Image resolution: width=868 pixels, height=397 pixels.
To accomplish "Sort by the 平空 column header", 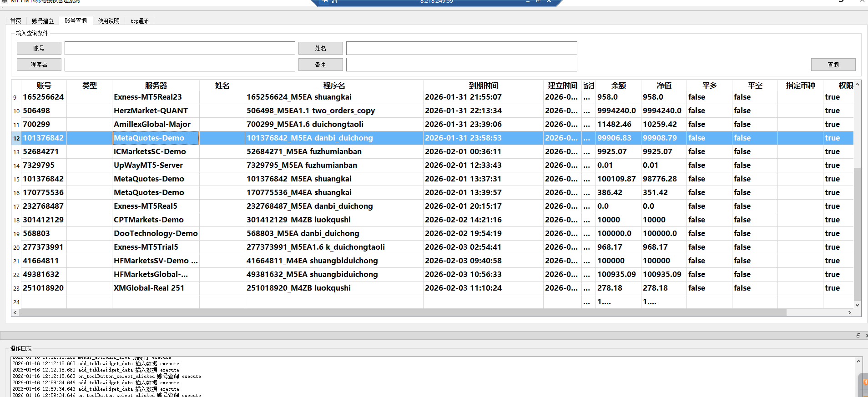I will pos(755,85).
